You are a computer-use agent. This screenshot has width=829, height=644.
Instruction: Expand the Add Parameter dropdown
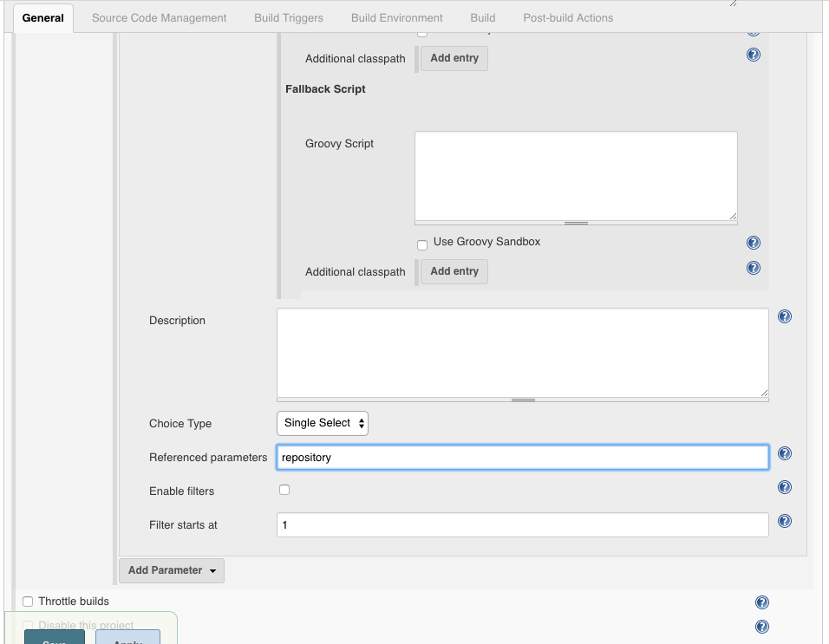pos(172,570)
